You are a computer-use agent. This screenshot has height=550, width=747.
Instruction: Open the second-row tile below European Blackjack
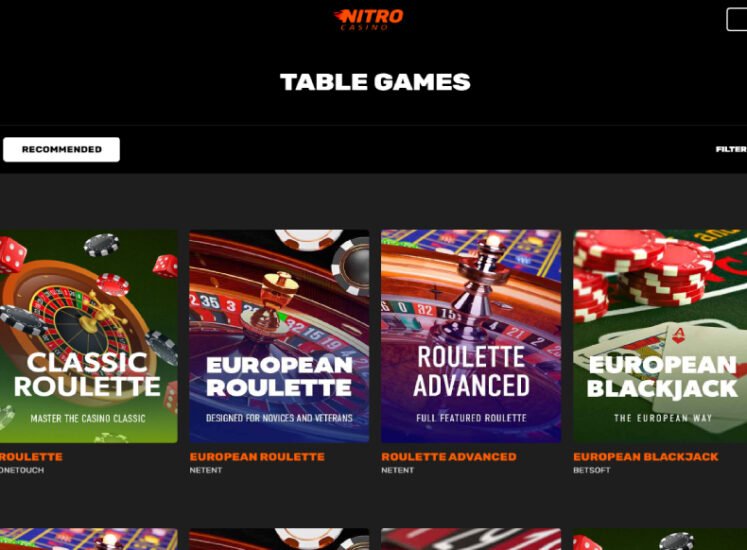[x=660, y=539]
